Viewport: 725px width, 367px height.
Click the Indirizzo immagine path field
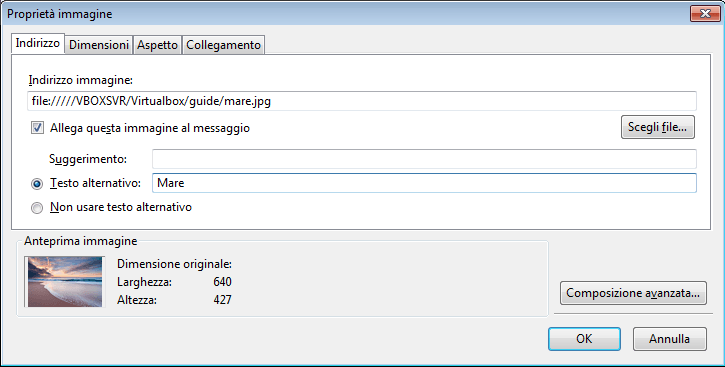(x=362, y=101)
